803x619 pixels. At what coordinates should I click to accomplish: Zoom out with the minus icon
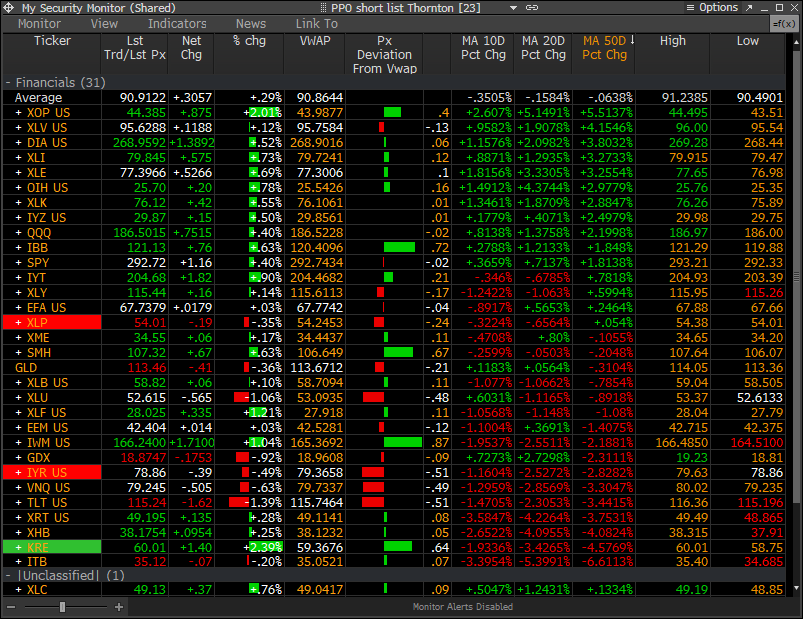tap(11, 607)
